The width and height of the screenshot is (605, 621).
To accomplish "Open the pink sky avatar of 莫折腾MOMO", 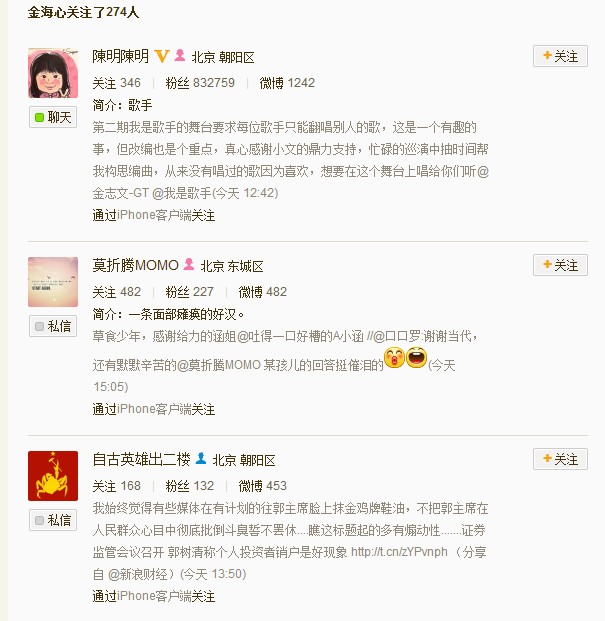I will click(x=53, y=282).
